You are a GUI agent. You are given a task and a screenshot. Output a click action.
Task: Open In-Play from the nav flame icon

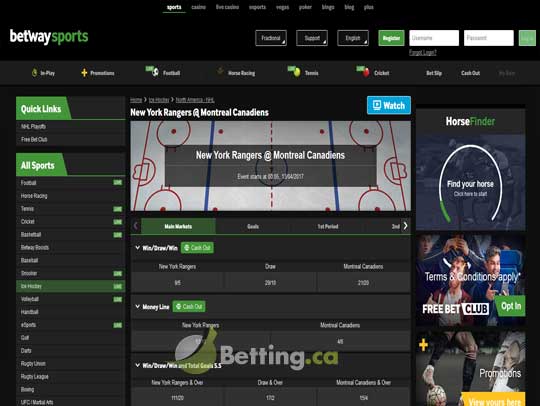(34, 73)
